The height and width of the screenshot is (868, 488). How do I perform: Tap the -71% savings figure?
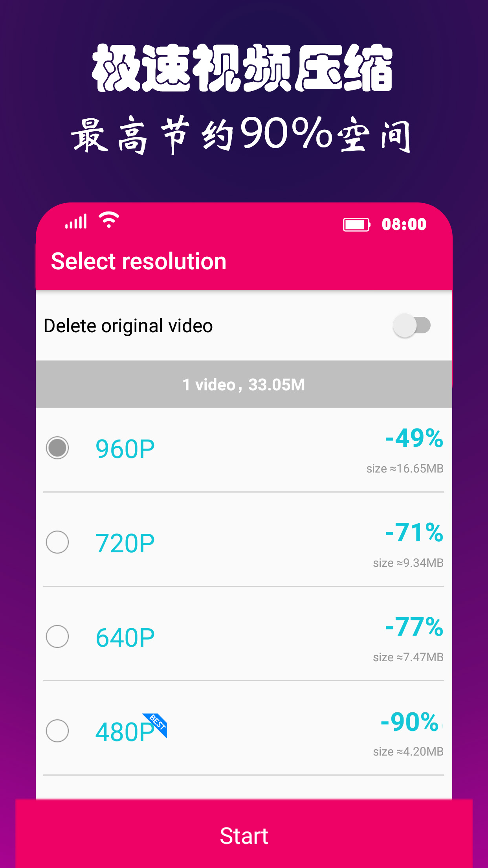[414, 532]
